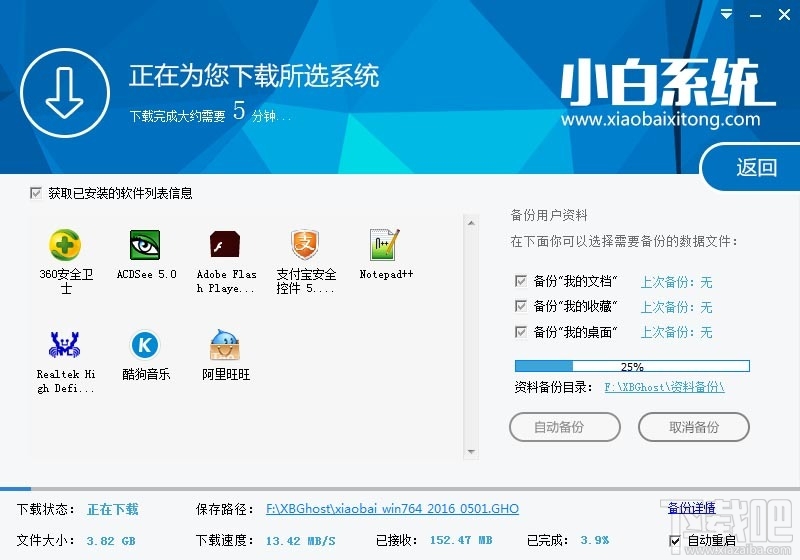Open the saved GHO file path link

[x=392, y=508]
